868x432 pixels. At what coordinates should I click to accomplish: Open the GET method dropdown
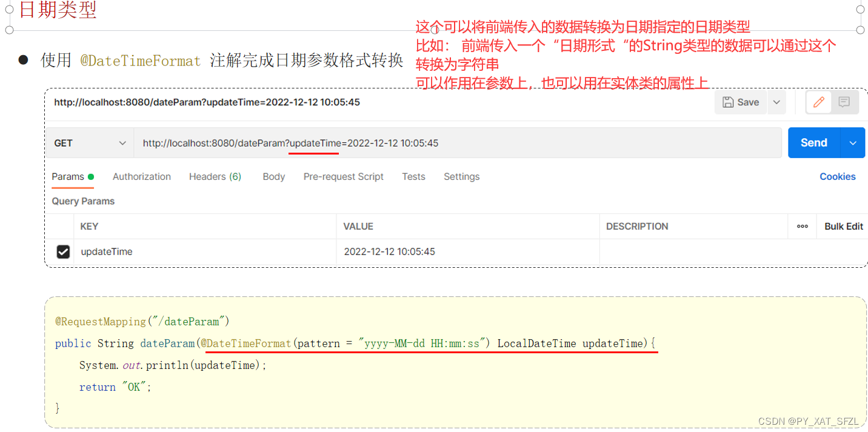click(90, 143)
